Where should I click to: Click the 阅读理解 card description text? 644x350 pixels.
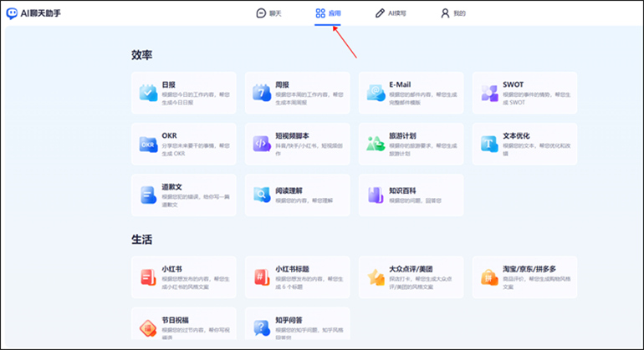coord(304,200)
